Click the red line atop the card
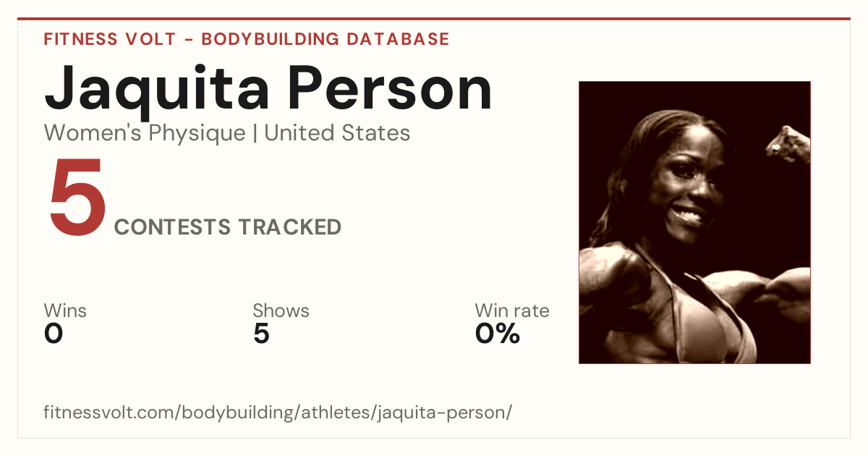This screenshot has width=868, height=456. [434, 19]
